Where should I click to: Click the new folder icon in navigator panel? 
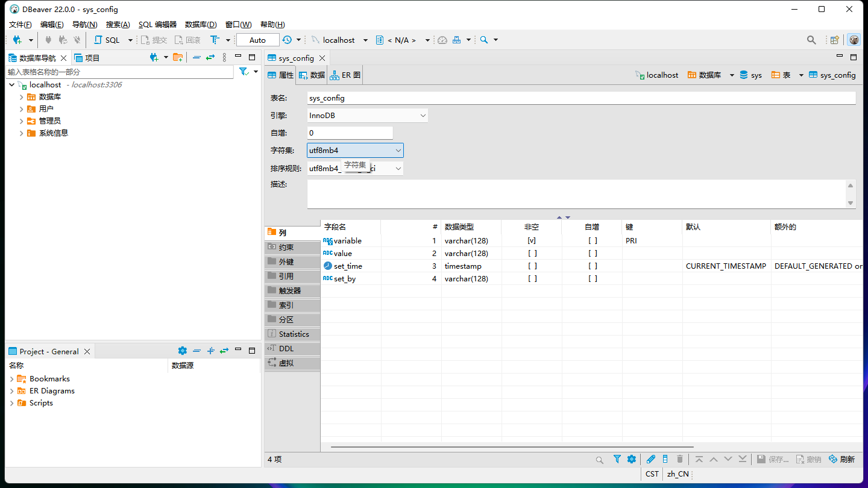[178, 57]
